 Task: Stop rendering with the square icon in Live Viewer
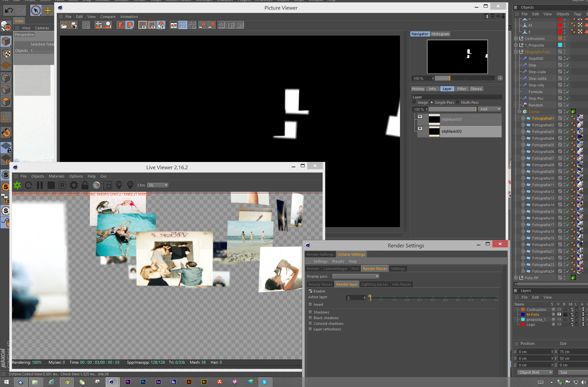(x=51, y=185)
